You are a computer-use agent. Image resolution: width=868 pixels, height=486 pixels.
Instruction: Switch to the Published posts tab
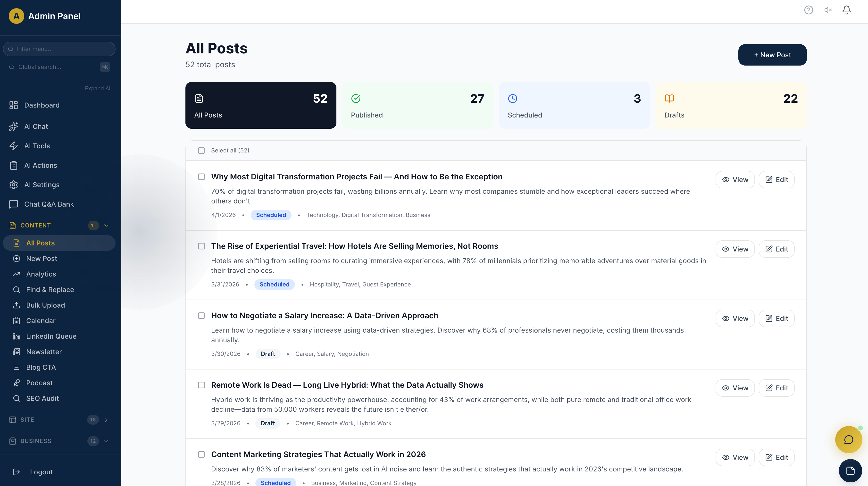click(417, 105)
